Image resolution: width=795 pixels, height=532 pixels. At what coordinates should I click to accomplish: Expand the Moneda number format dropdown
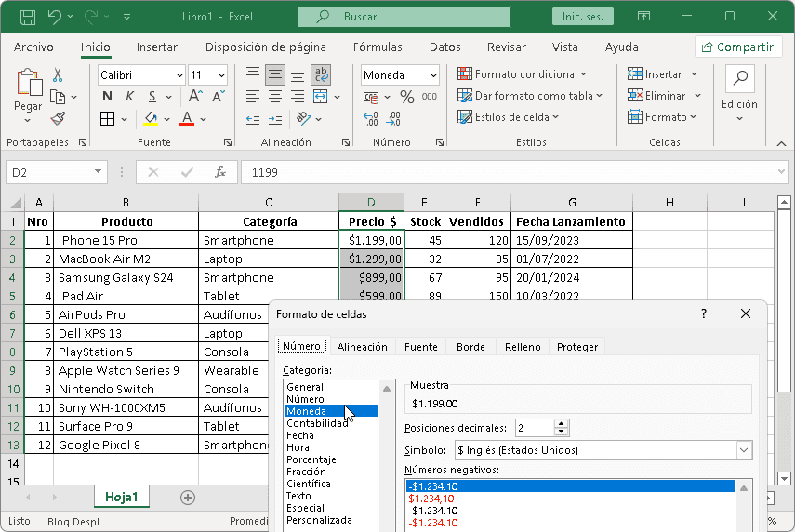[x=433, y=75]
